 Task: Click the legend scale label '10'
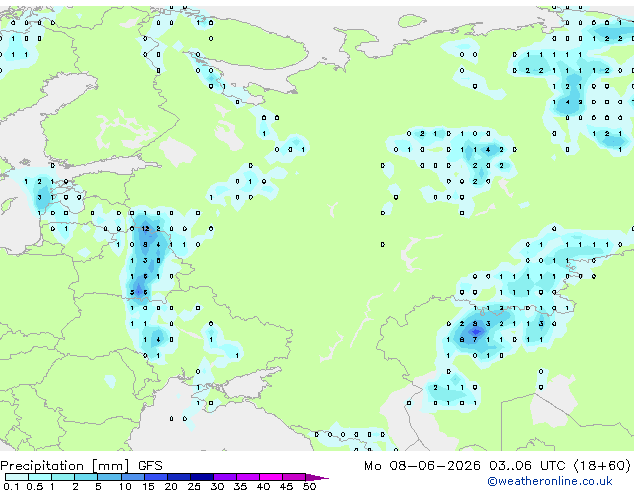[125, 486]
